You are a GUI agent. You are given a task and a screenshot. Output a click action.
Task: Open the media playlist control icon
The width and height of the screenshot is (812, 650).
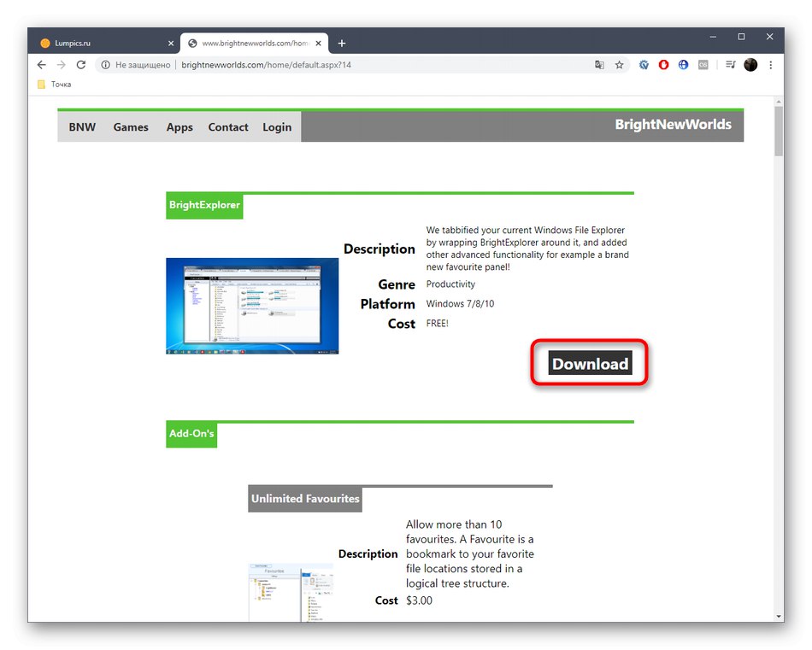point(731,65)
